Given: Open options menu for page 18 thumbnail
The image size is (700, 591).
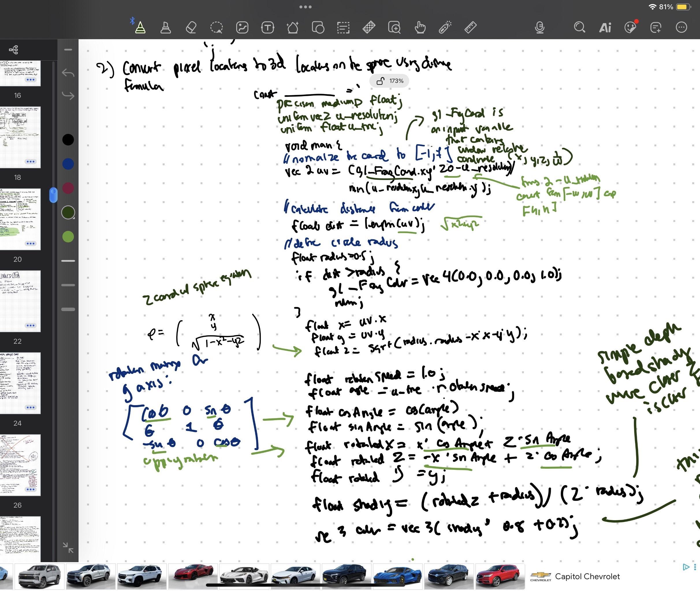Looking at the screenshot, I should pyautogui.click(x=31, y=162).
